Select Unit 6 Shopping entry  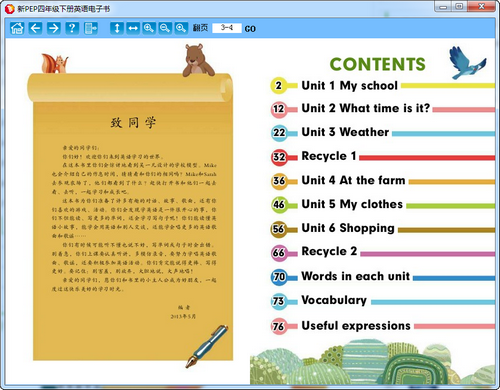point(348,228)
